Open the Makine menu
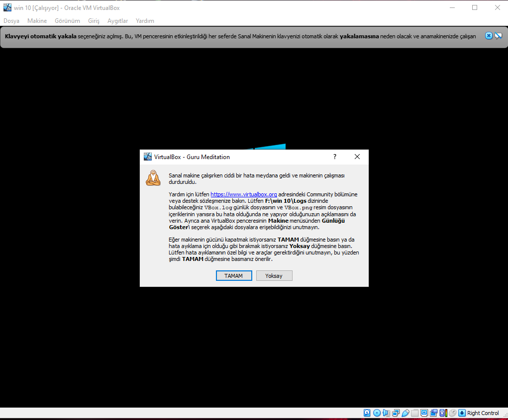508x420 pixels. click(x=37, y=21)
